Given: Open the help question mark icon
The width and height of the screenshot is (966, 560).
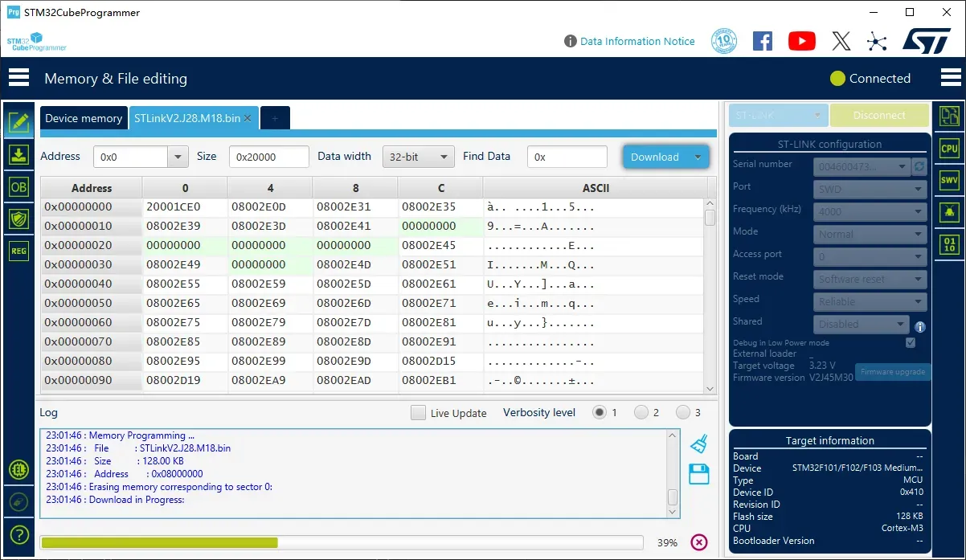Looking at the screenshot, I should coord(18,534).
